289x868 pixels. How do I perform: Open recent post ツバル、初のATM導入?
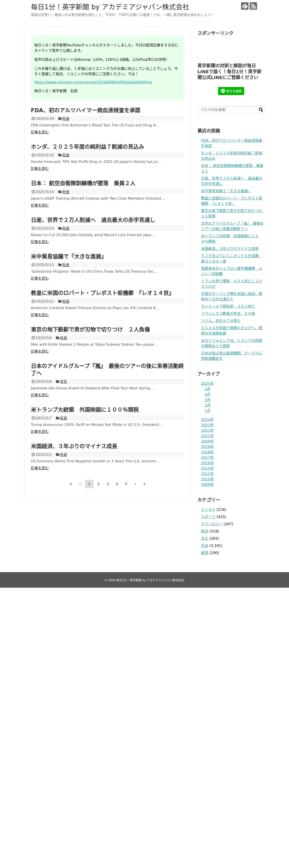coord(221,321)
